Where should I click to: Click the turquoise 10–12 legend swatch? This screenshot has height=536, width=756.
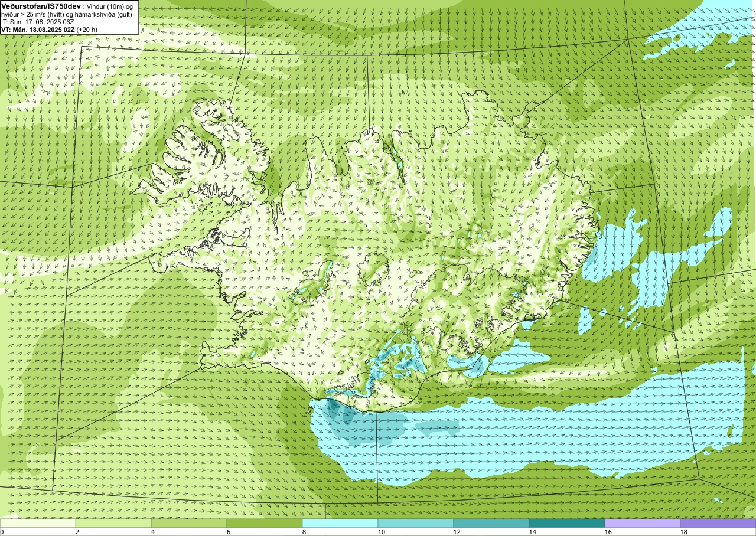pos(416,523)
